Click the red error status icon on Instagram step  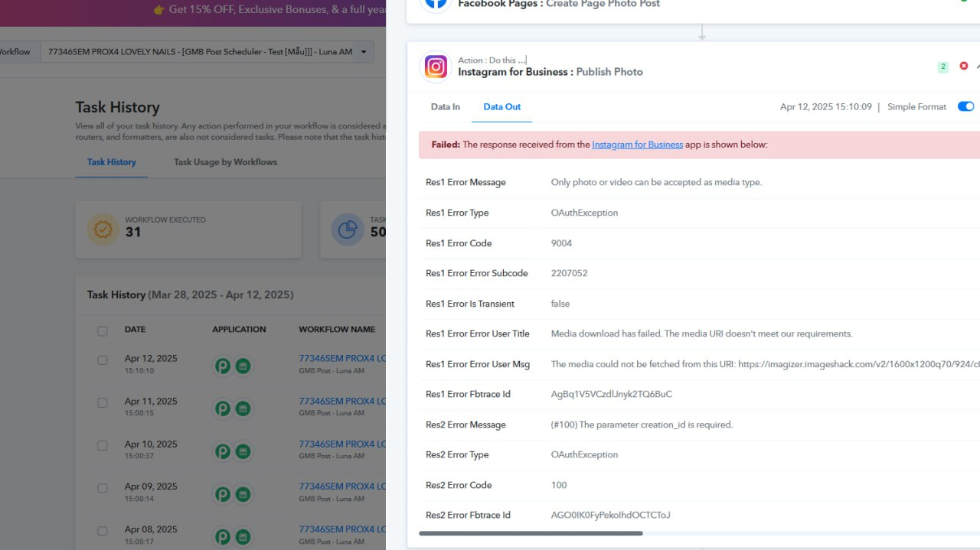964,67
